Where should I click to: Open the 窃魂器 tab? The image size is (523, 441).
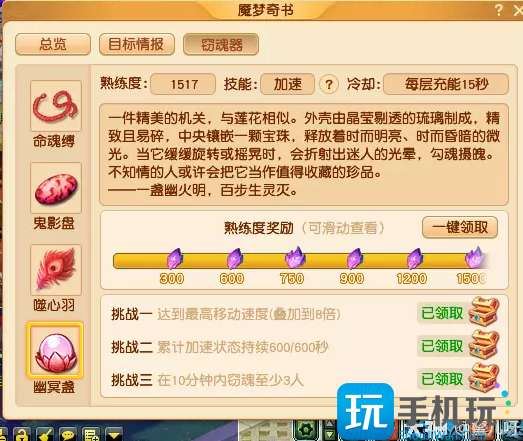coord(221,44)
